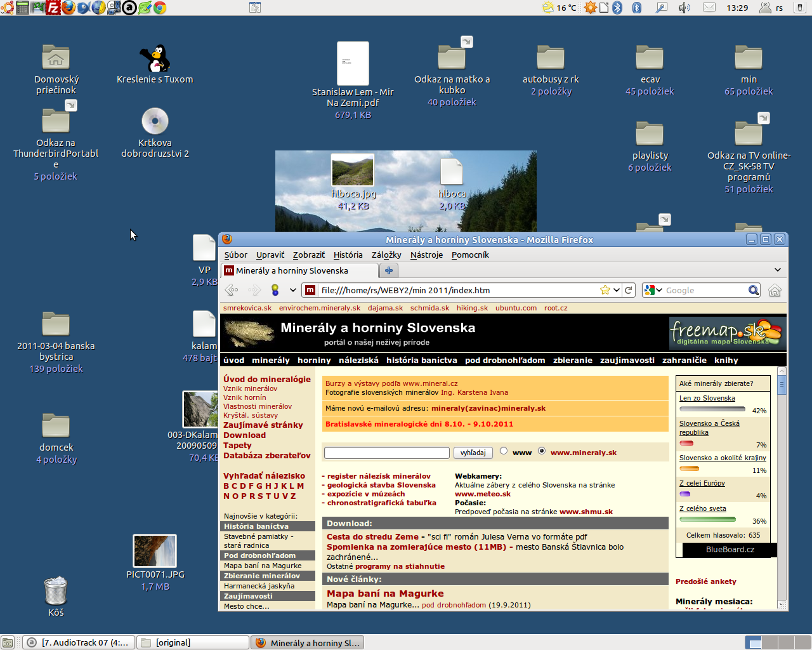The height and width of the screenshot is (650, 812).
Task: Click the Bluetooth icon in system tray
Action: click(637, 8)
